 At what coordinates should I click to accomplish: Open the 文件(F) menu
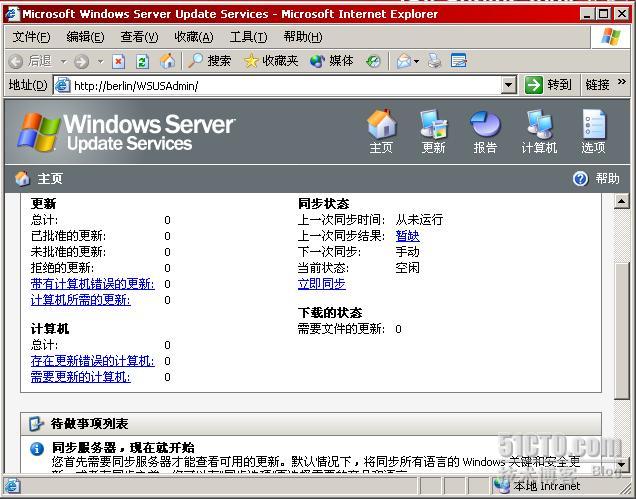click(x=32, y=37)
